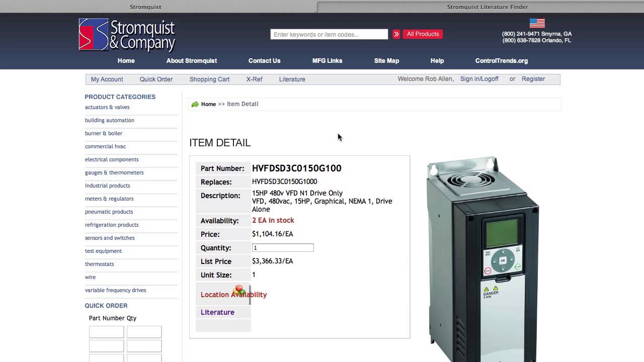Select commercial hvac category
The image size is (644, 362).
tap(105, 146)
